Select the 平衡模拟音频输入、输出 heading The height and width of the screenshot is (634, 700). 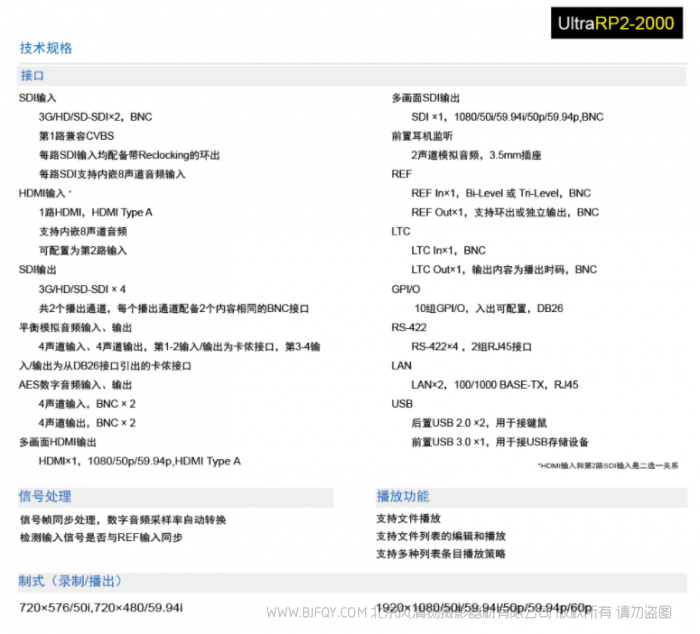[x=76, y=328]
